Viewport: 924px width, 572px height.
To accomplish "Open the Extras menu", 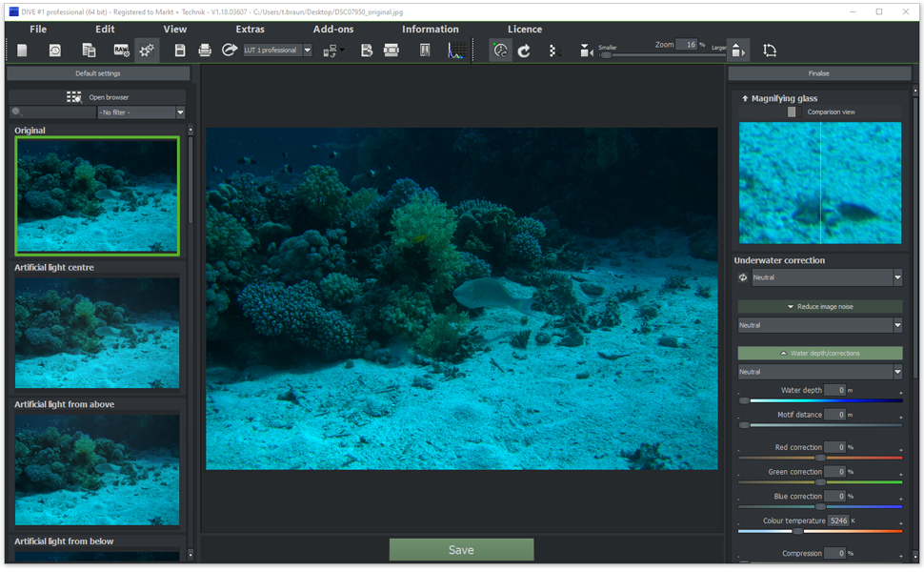I will (x=250, y=30).
